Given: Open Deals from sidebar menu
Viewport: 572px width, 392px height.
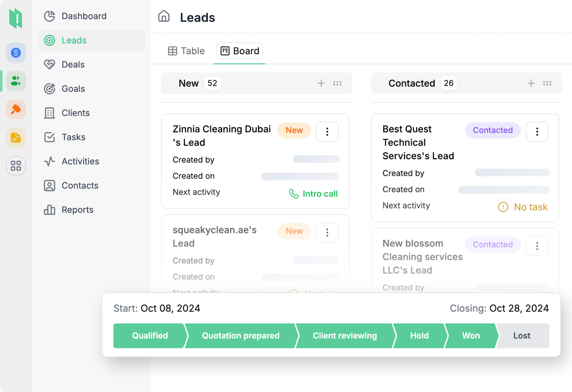Looking at the screenshot, I should pos(91,65).
